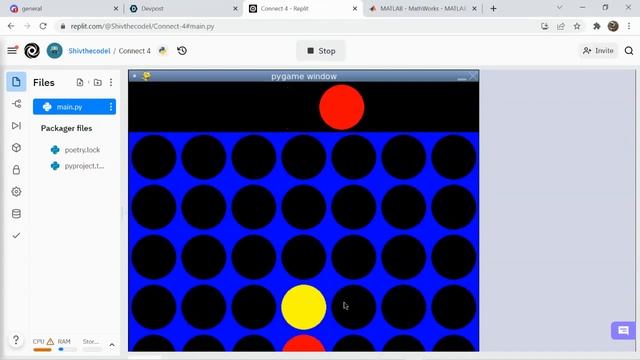The image size is (640, 360).
Task: Open the browser extensions puzzle icon
Action: 596,26
